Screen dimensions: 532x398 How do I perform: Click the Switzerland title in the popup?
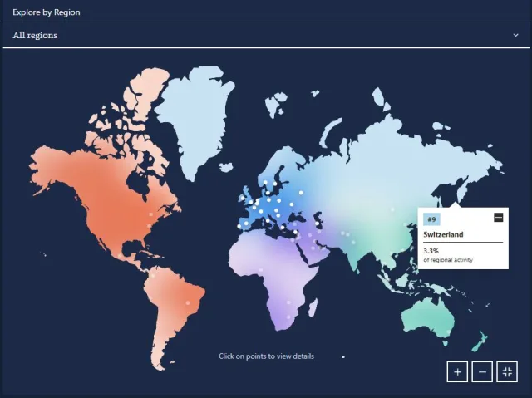pyautogui.click(x=443, y=234)
